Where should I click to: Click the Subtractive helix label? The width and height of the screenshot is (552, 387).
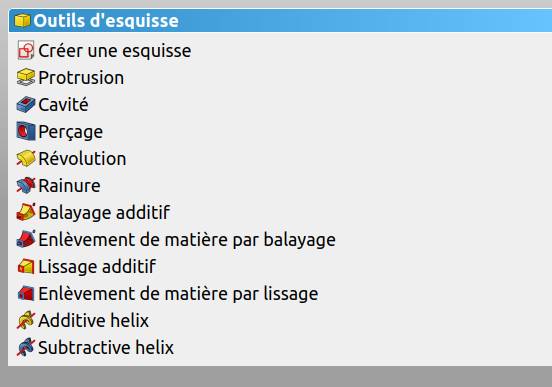[106, 348]
